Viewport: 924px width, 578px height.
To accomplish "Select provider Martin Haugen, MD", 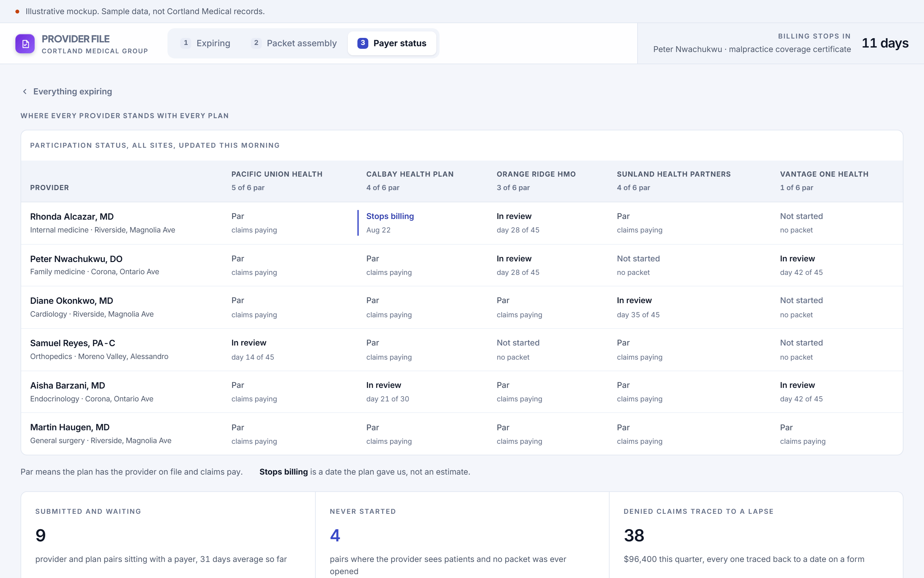I will tap(70, 427).
